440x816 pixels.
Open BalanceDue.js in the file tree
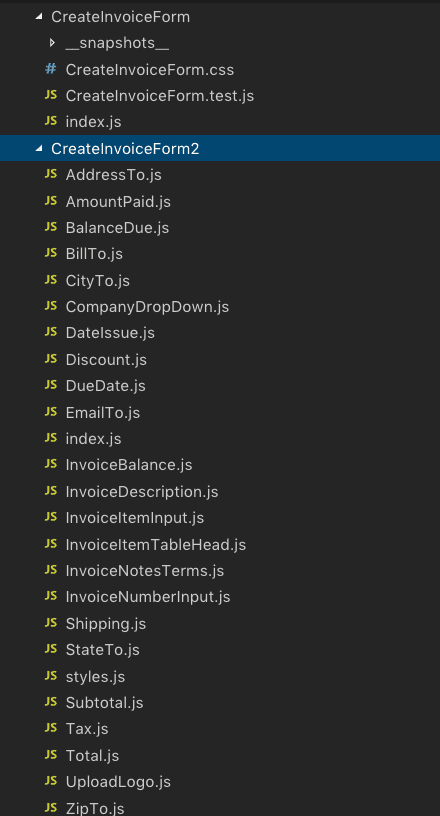click(x=117, y=228)
